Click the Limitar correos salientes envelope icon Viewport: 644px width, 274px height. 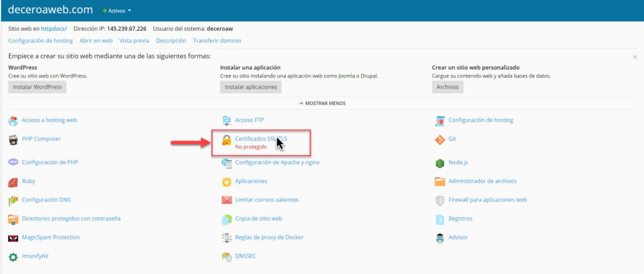coord(226,200)
